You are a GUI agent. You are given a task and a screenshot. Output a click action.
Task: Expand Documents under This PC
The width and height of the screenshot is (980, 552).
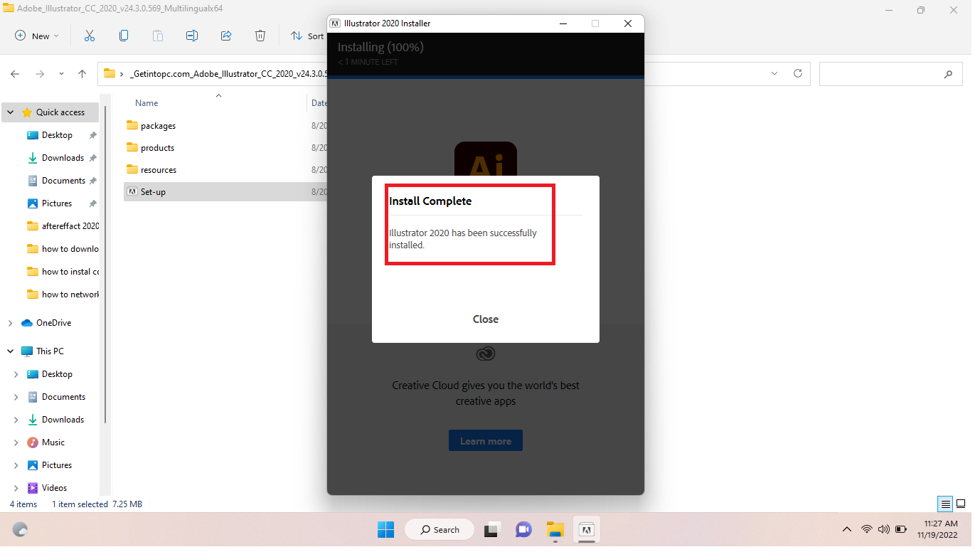click(16, 397)
